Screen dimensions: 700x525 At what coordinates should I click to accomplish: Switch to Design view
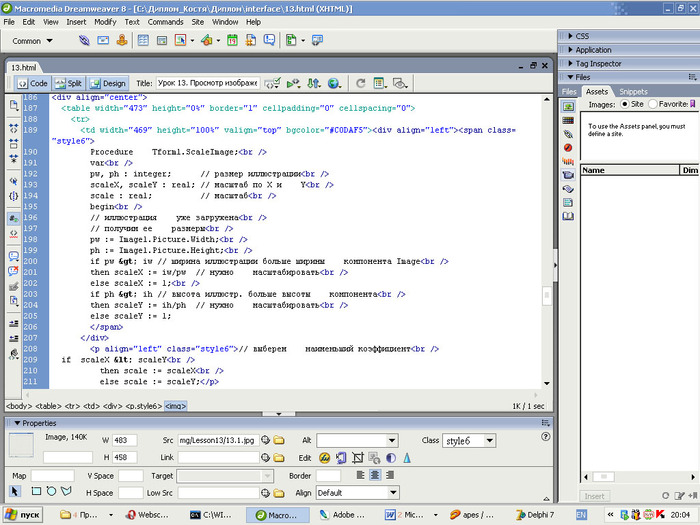tap(108, 83)
